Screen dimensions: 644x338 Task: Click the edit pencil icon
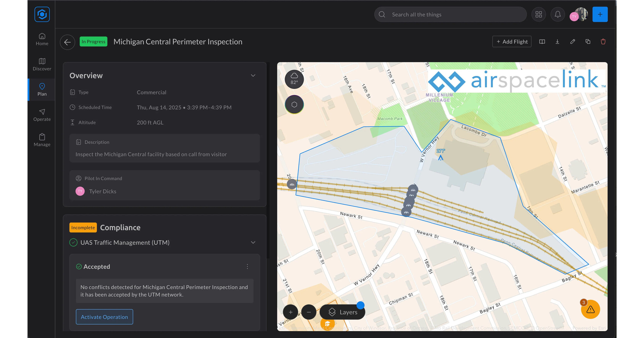click(x=572, y=42)
